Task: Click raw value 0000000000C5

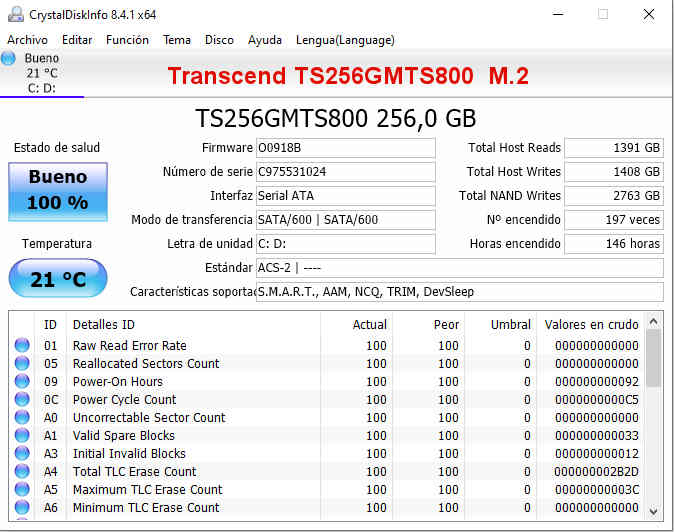Action: [596, 400]
